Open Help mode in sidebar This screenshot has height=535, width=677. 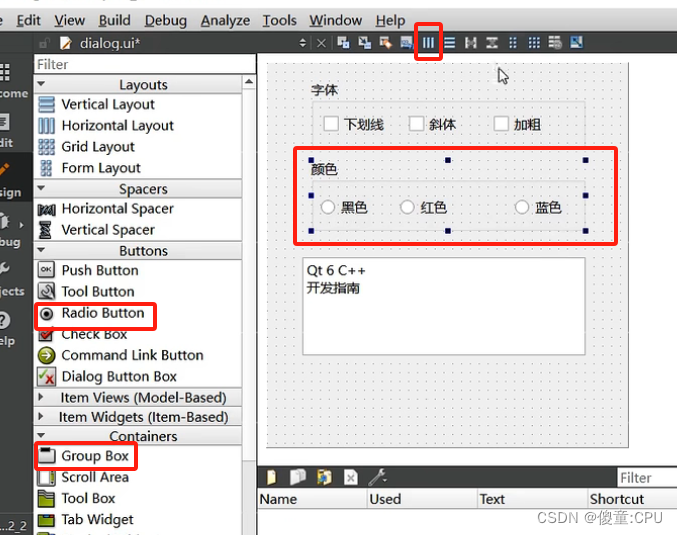coord(7,329)
